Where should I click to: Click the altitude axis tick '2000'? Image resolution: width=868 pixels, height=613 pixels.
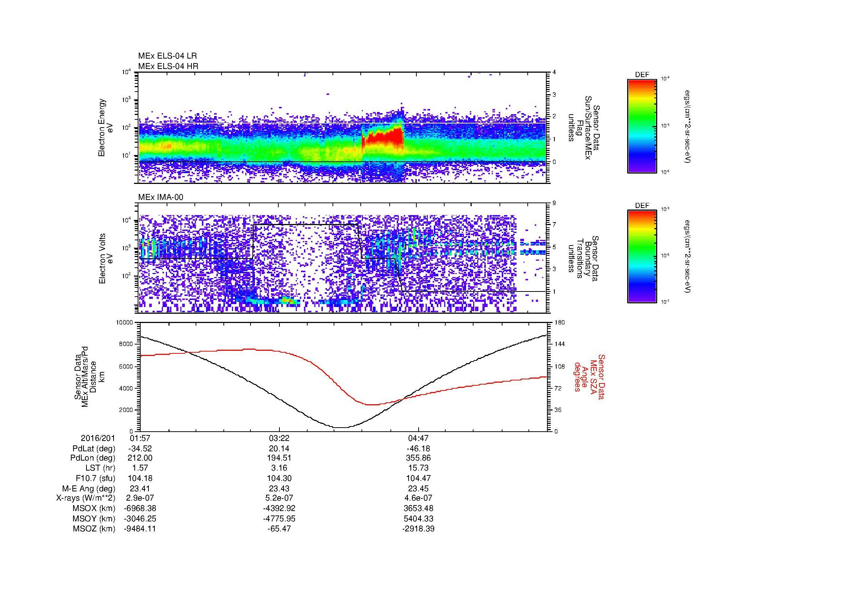tap(126, 410)
